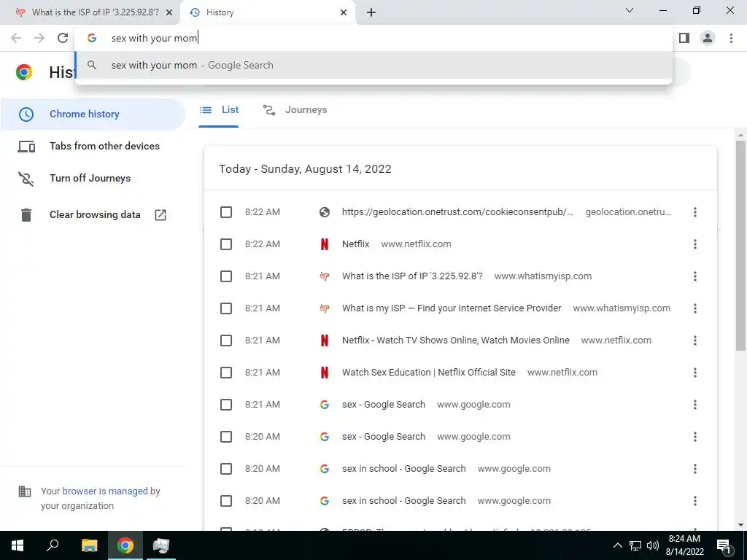Screen dimensions: 747x560
Task: Click the browser Back arrow
Action: pyautogui.click(x=16, y=38)
